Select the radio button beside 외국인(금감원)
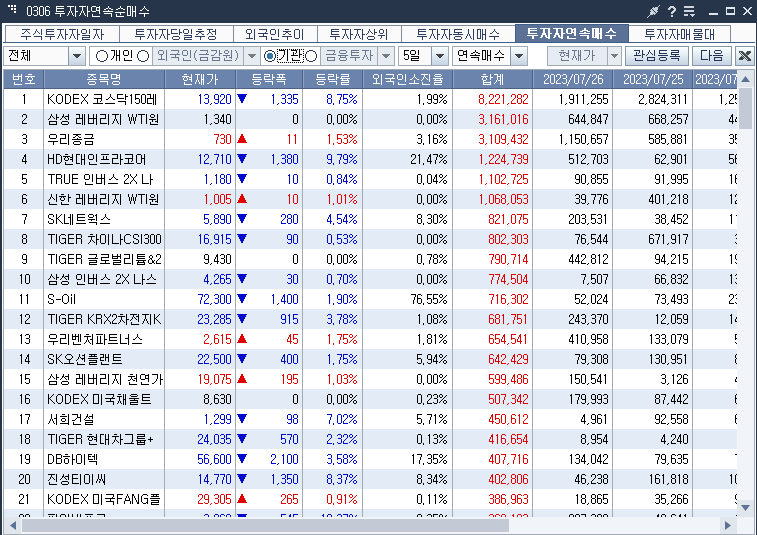The image size is (757, 535). [x=143, y=56]
